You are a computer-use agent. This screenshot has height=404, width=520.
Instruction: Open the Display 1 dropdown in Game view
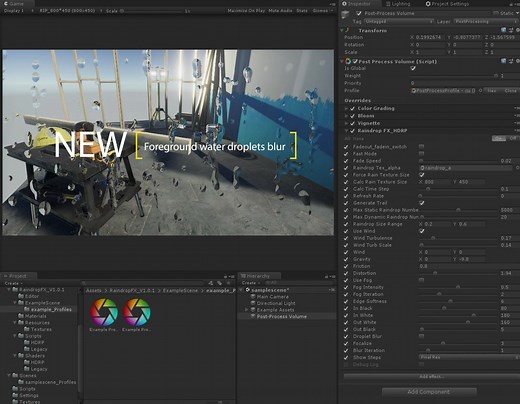(x=18, y=11)
